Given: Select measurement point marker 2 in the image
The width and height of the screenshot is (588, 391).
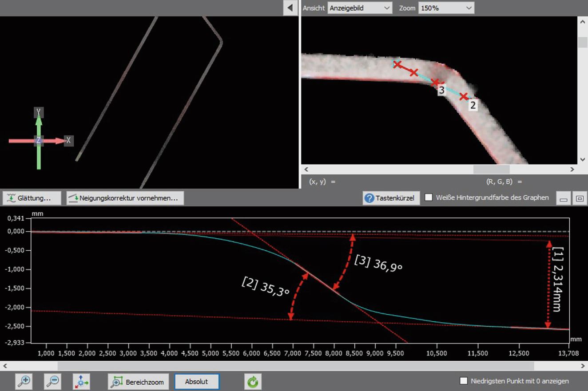Looking at the screenshot, I should click(x=464, y=96).
